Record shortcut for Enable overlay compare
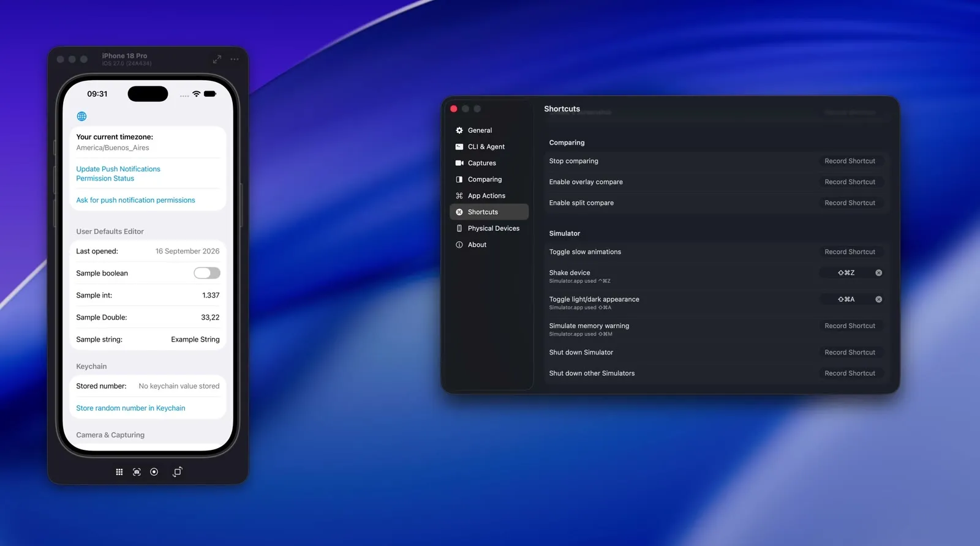Screen dimensions: 980x546 point(850,182)
